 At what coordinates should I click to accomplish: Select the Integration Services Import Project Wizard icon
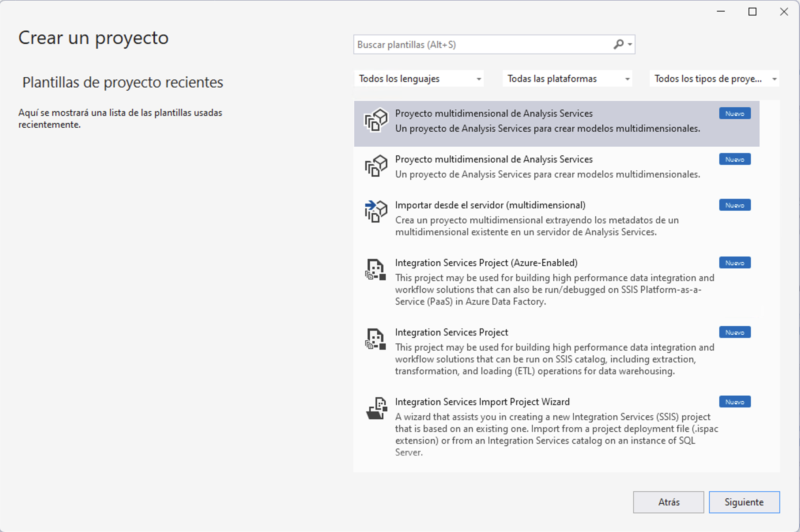(x=376, y=408)
